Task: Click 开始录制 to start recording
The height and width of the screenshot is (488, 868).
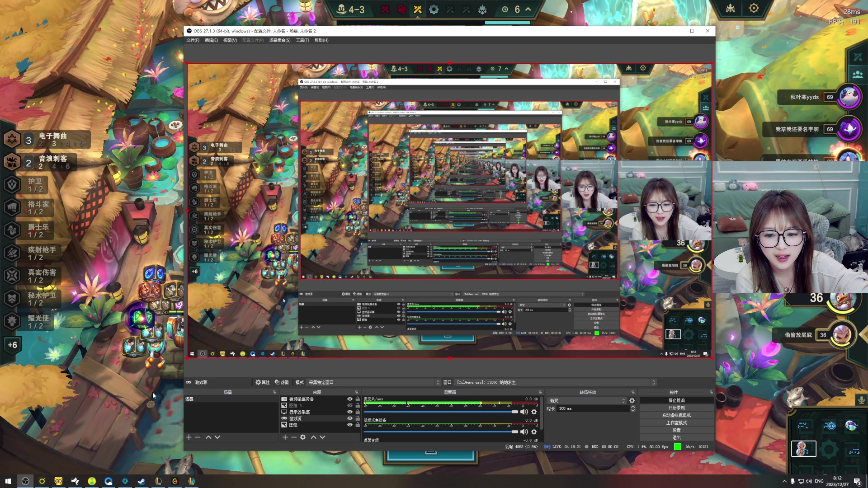Action: tap(676, 408)
